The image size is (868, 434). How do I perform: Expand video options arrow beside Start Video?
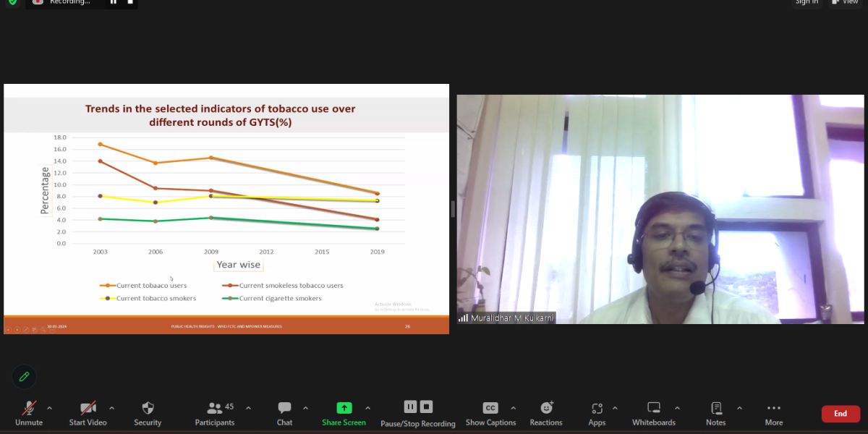click(x=111, y=408)
